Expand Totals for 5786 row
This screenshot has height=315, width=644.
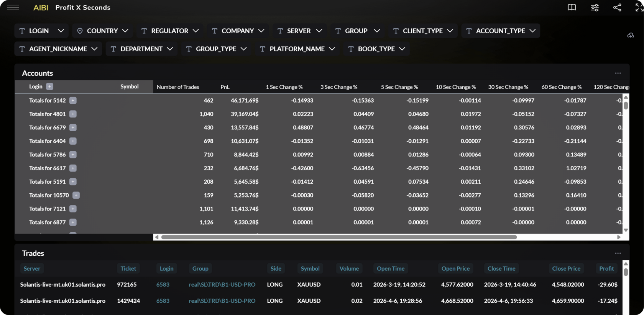pos(73,155)
